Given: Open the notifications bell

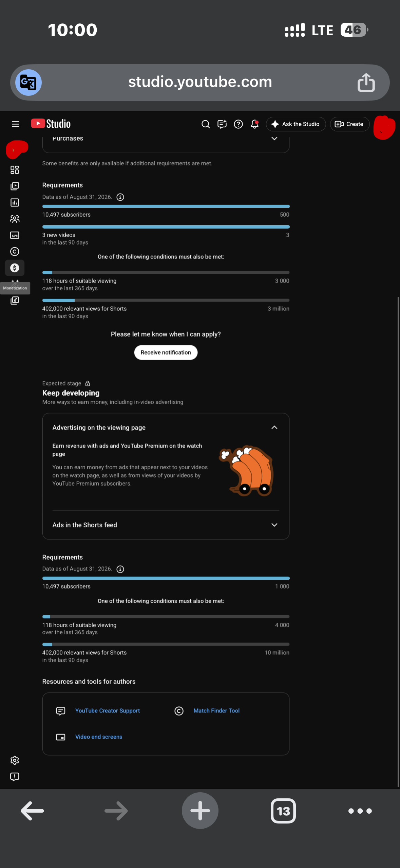Looking at the screenshot, I should tap(255, 124).
